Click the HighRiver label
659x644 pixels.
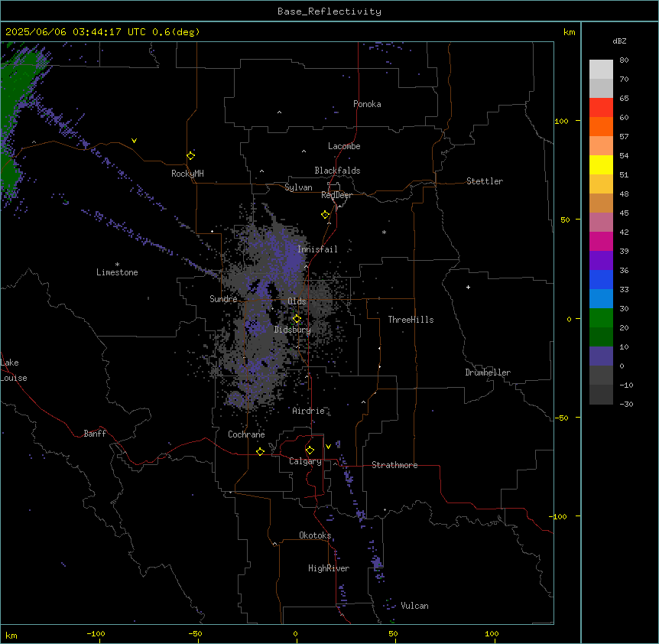coord(329,568)
